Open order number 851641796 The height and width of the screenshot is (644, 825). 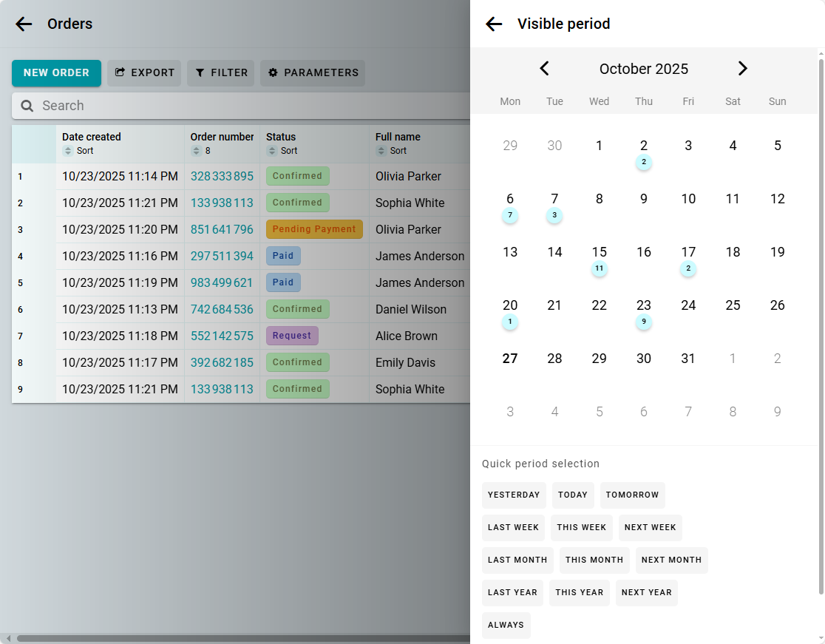pos(222,229)
